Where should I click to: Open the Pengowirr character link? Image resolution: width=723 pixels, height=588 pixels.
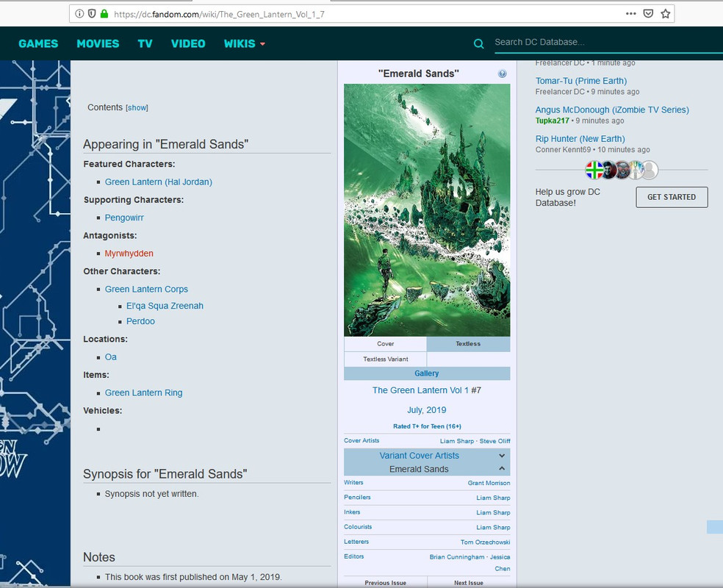click(124, 218)
